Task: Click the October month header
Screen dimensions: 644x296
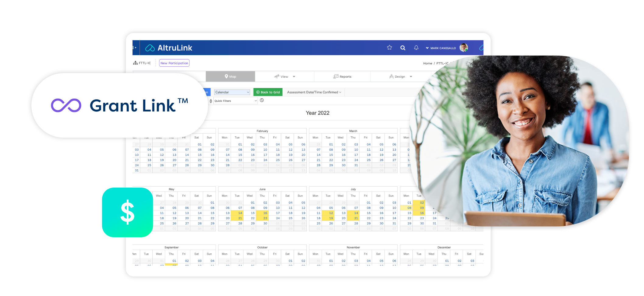Action: point(262,248)
